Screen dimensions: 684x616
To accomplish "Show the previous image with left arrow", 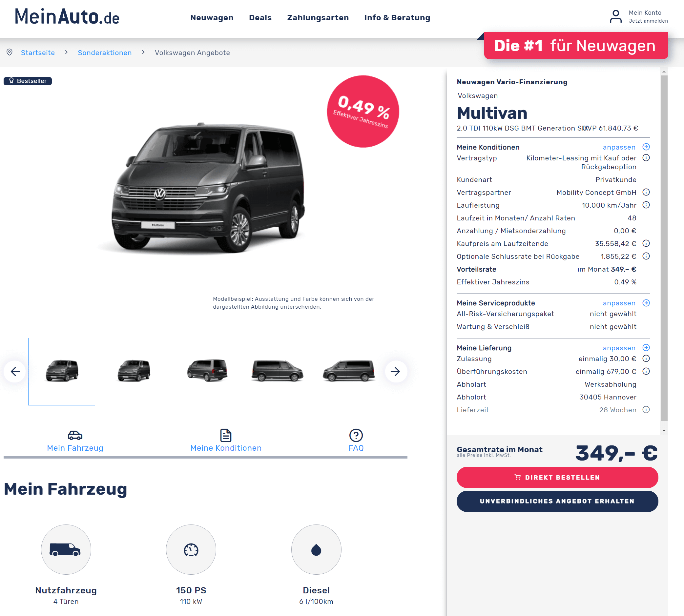I will [15, 371].
